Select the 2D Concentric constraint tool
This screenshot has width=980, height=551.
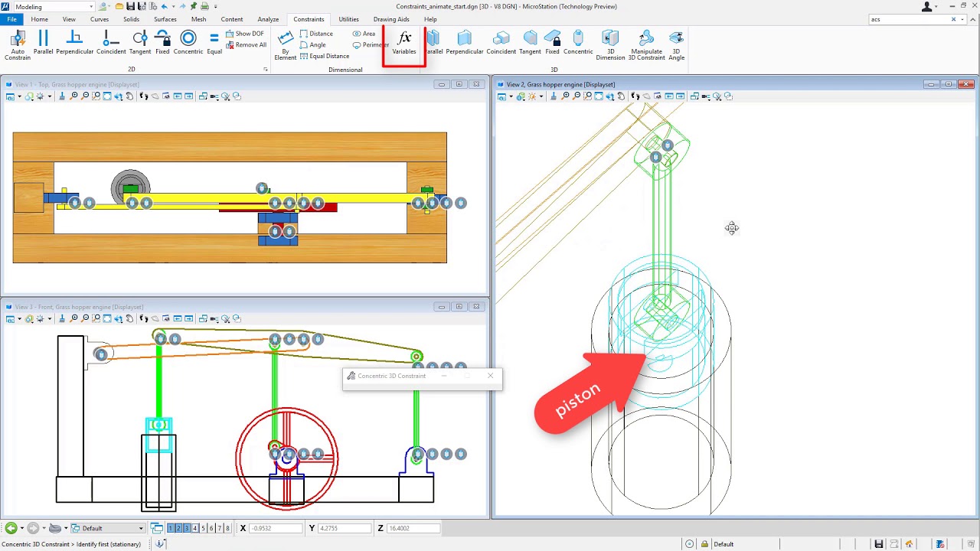[188, 43]
